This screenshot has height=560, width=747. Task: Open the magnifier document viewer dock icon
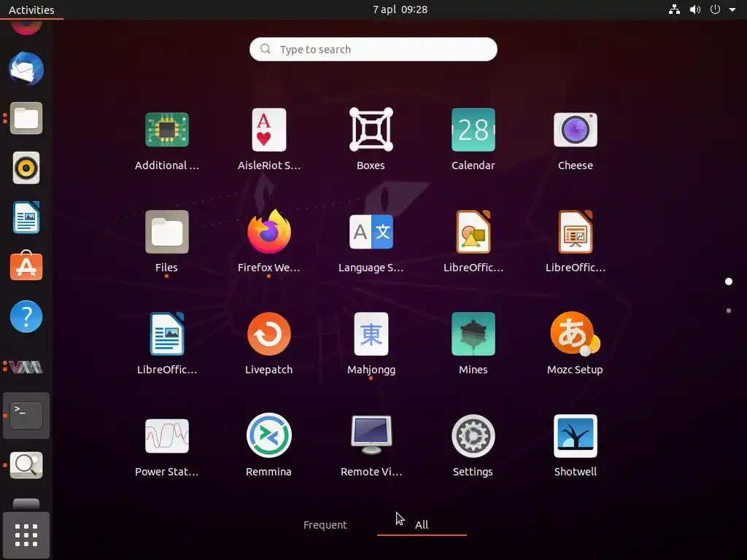tap(26, 464)
